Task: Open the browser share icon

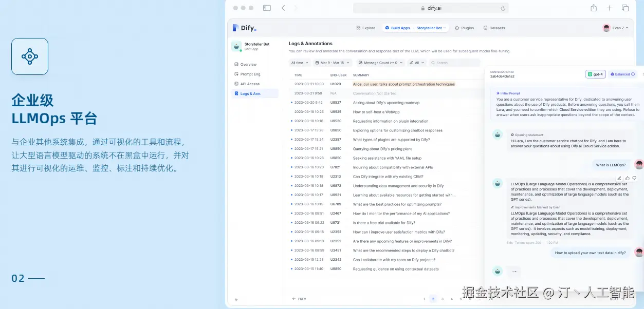Action: coord(594,8)
